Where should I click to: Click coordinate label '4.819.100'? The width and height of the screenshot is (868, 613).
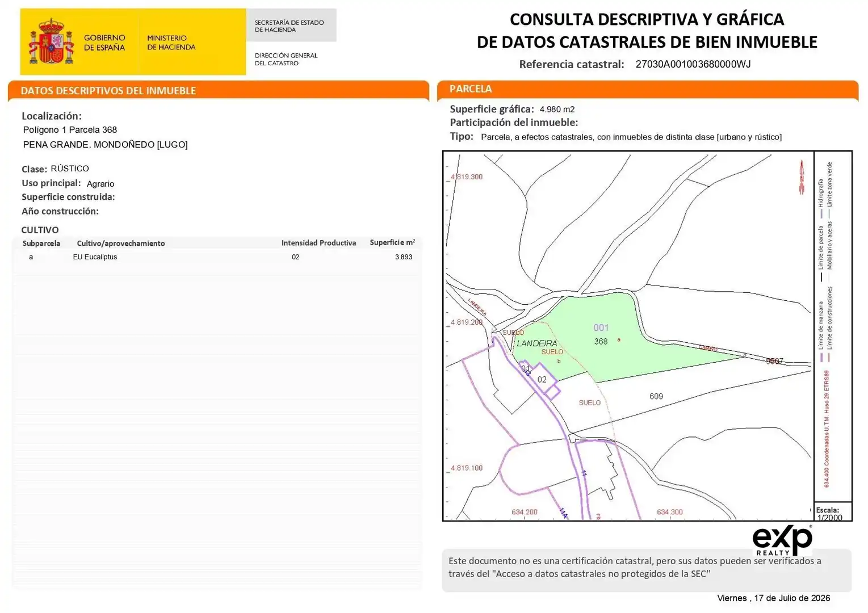coord(467,468)
